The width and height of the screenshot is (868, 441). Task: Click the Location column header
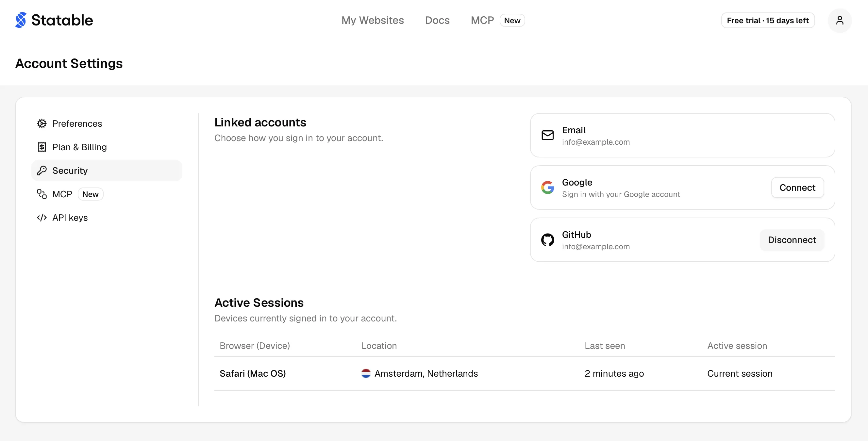tap(379, 346)
